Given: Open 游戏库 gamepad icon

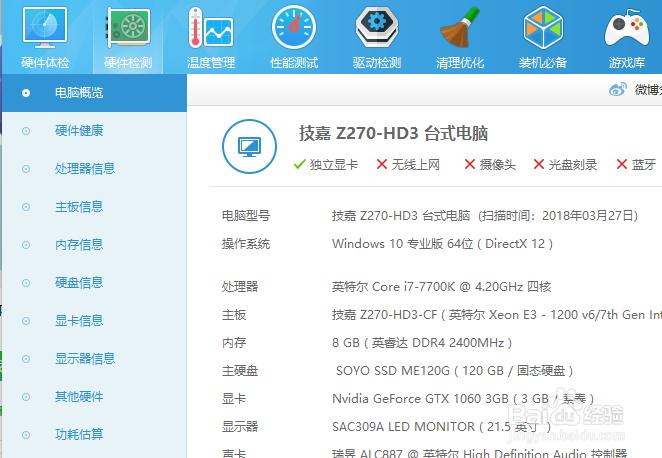Looking at the screenshot, I should click(x=627, y=29).
